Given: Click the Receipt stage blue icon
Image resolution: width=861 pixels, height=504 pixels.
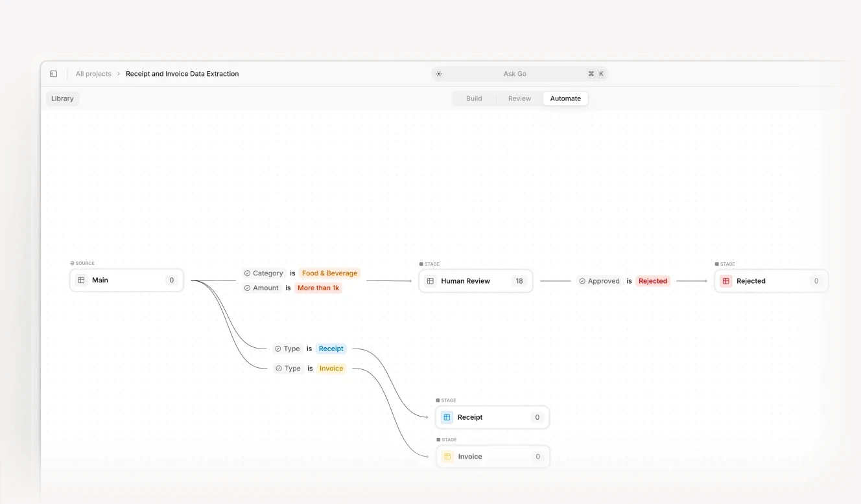Looking at the screenshot, I should tap(447, 417).
